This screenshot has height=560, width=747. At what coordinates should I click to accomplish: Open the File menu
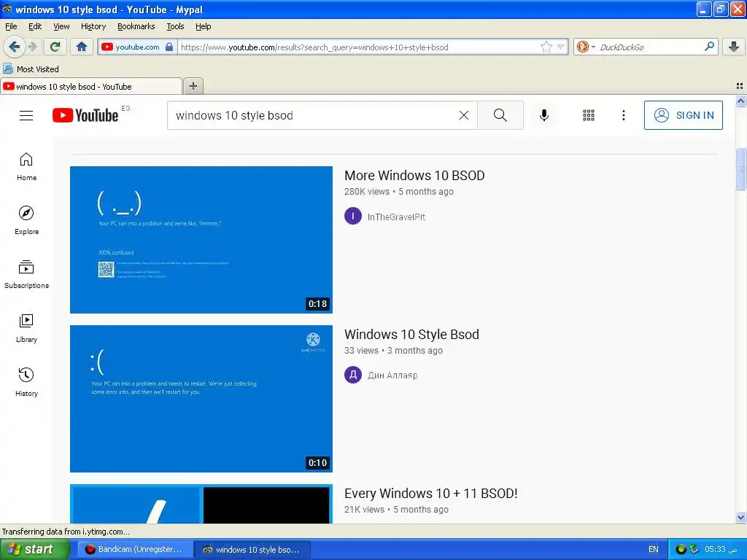(x=11, y=26)
